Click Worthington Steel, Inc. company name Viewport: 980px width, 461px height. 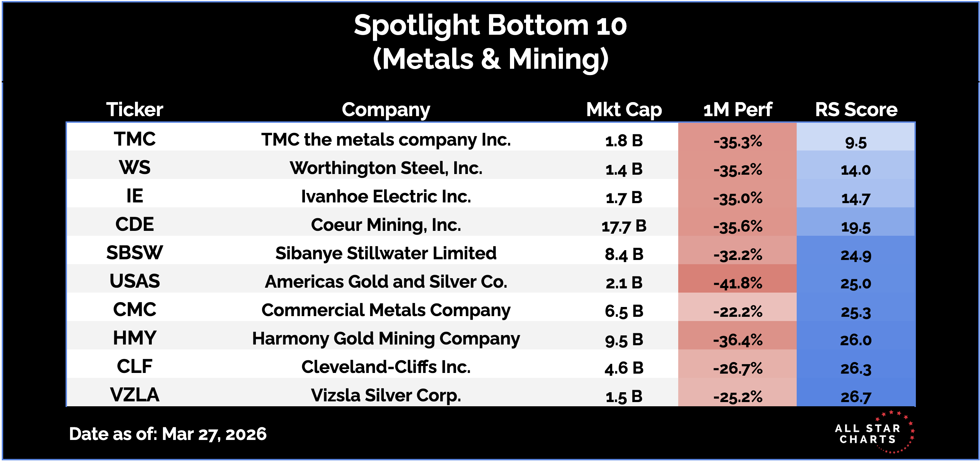point(386,168)
